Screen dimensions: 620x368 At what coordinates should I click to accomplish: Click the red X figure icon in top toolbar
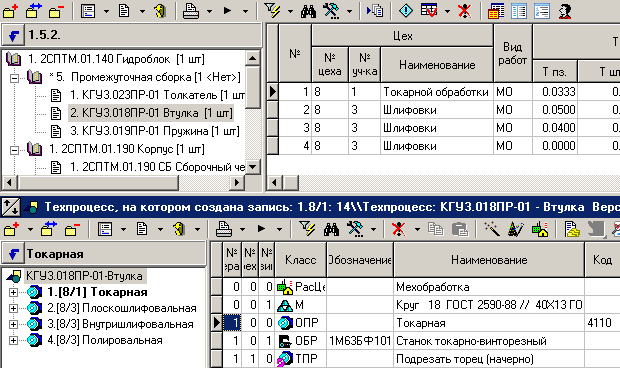coord(465,11)
